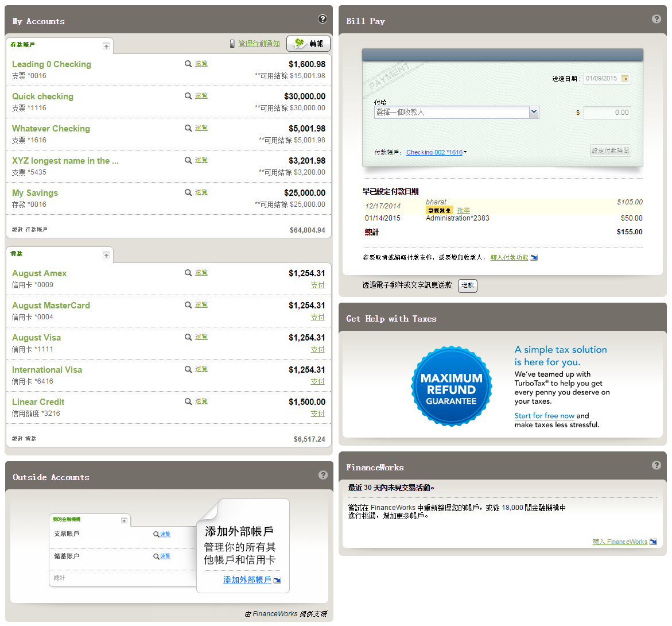Viewport: 672px width, 626px height.
Task: Click the 添加外部帳戶 add outside account link
Action: (x=247, y=580)
